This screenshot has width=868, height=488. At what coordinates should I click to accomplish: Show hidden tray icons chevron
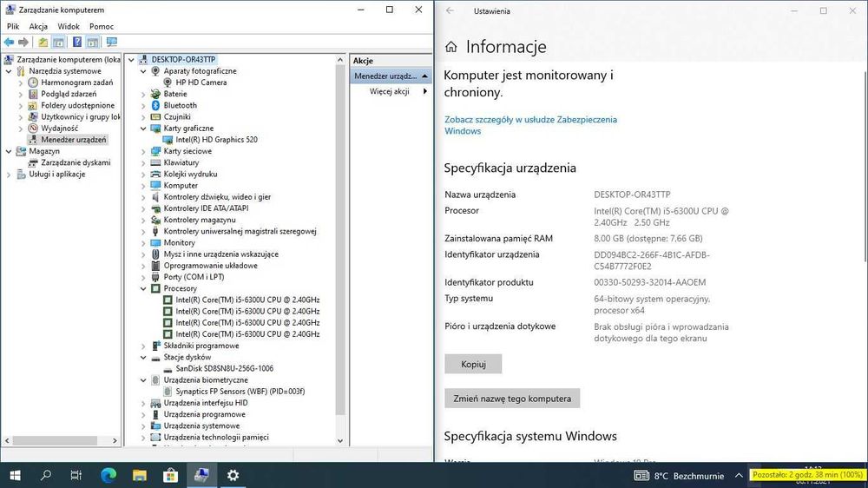click(739, 475)
